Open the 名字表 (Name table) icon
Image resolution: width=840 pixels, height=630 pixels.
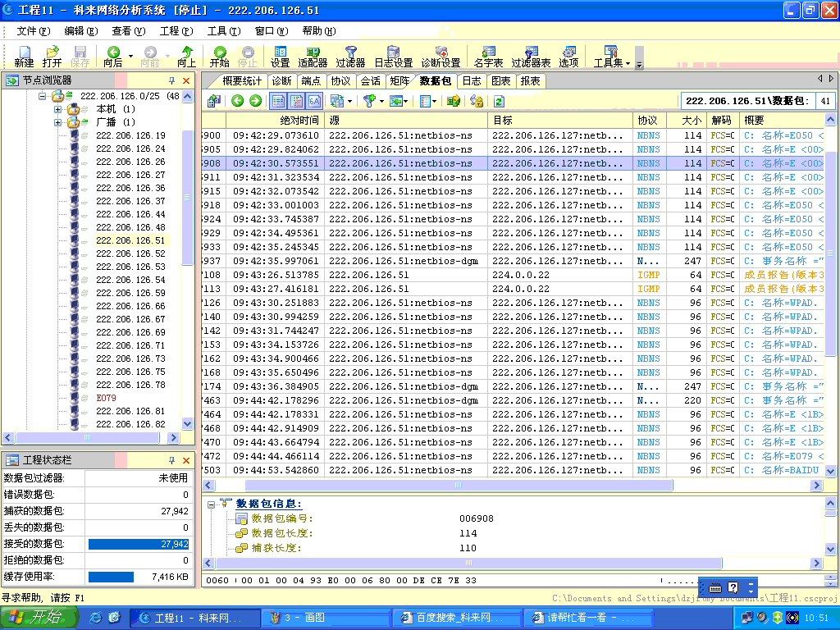coord(489,56)
